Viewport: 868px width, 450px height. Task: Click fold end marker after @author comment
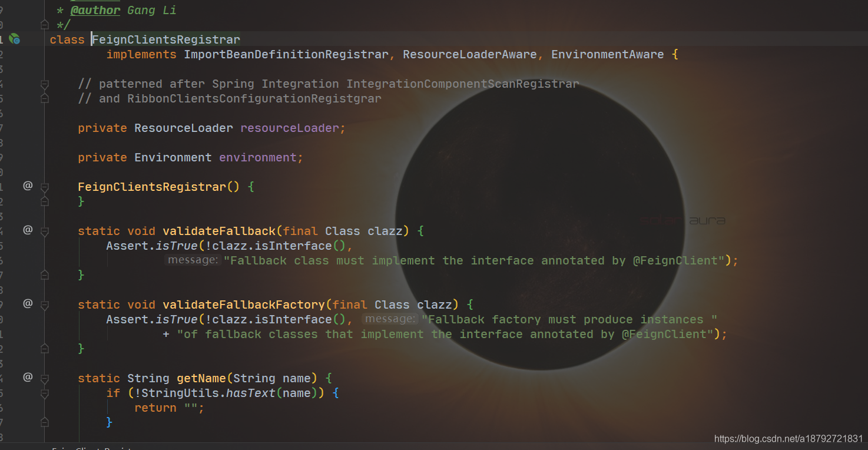[44, 25]
